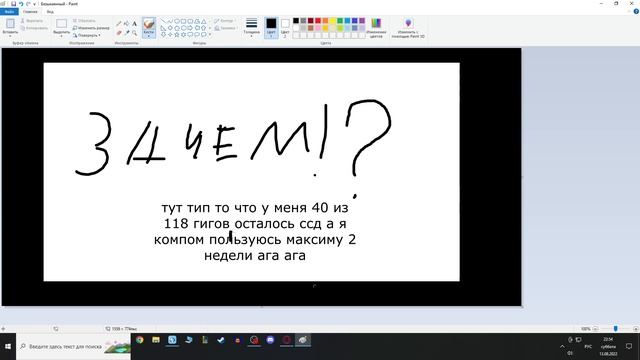
Task: Open Customize Quick Access Toolbar arrow
Action: (34, 4)
